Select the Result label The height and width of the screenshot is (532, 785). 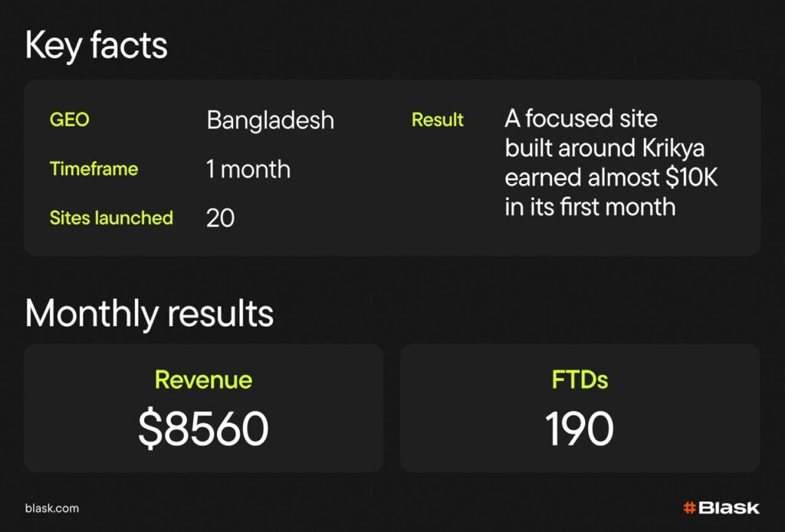click(x=438, y=120)
